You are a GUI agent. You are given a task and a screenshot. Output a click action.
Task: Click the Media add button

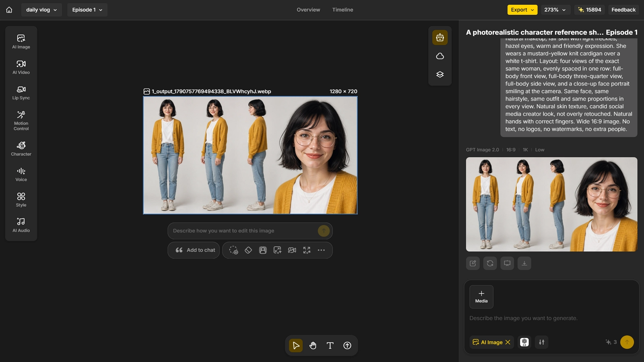[481, 297]
